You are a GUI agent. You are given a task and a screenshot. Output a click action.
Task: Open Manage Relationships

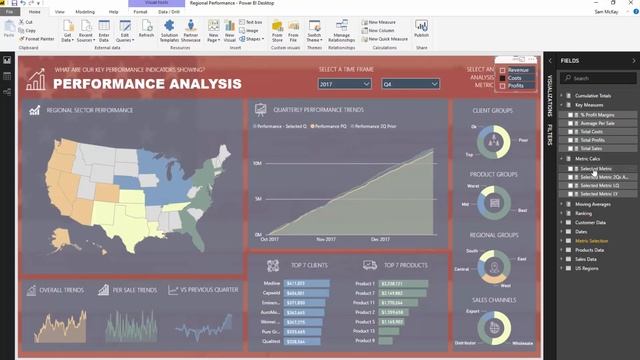tap(342, 31)
